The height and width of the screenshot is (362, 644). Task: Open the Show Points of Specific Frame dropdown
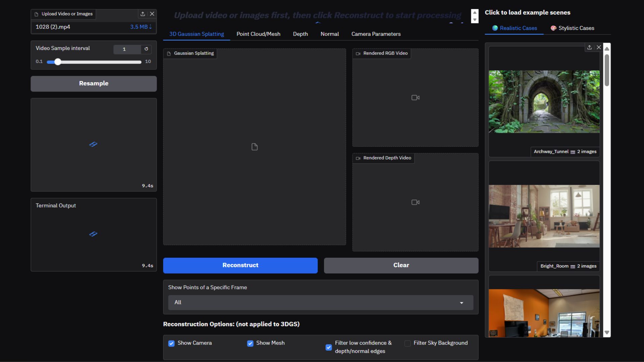pos(321,302)
